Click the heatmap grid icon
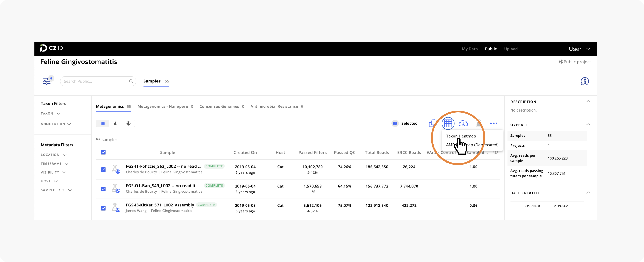 (448, 123)
